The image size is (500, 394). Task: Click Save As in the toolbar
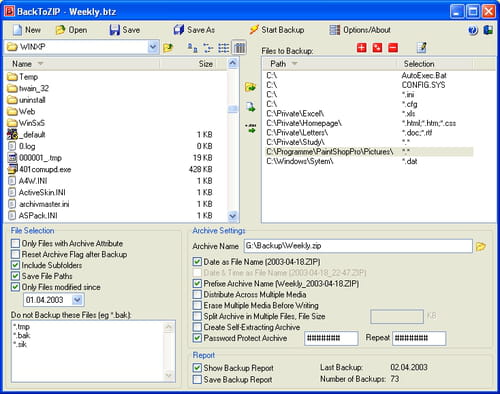point(194,30)
